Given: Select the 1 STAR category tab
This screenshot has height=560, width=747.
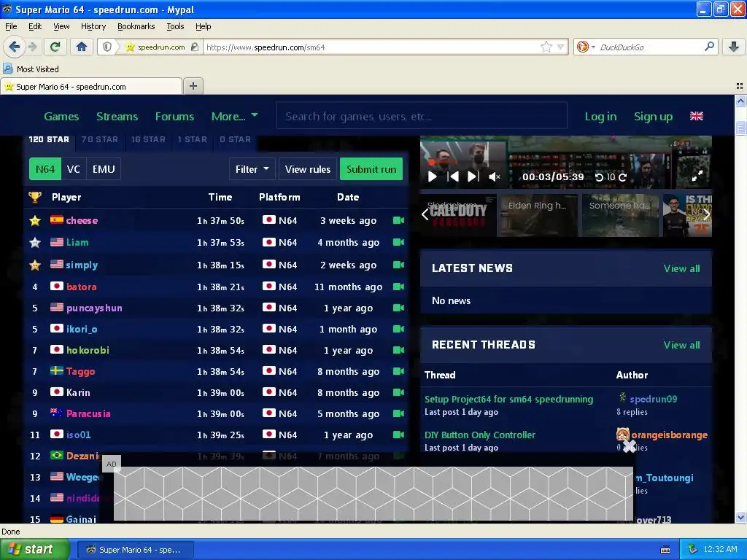Looking at the screenshot, I should pyautogui.click(x=192, y=139).
